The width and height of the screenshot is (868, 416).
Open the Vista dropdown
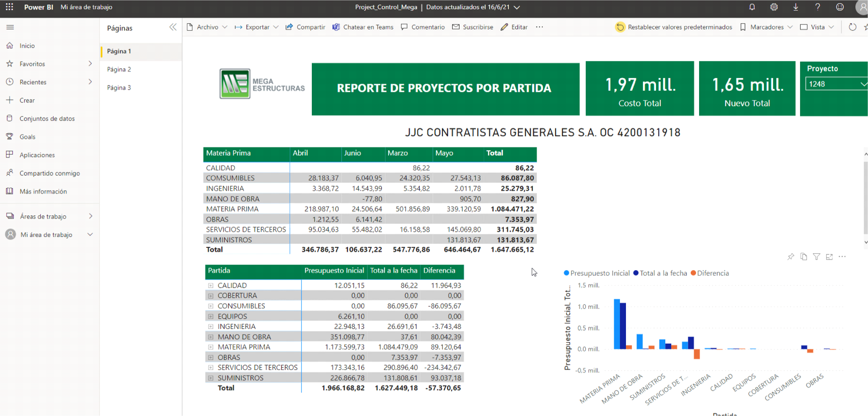click(817, 27)
